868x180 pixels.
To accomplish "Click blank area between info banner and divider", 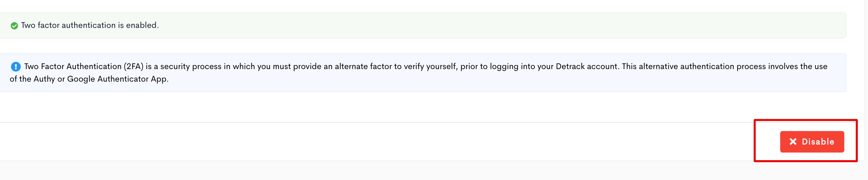I will [423, 107].
